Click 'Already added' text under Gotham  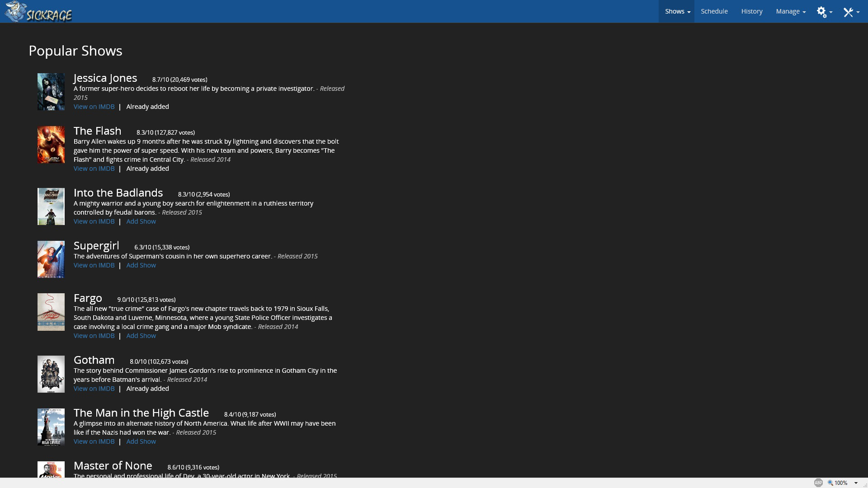coord(148,389)
